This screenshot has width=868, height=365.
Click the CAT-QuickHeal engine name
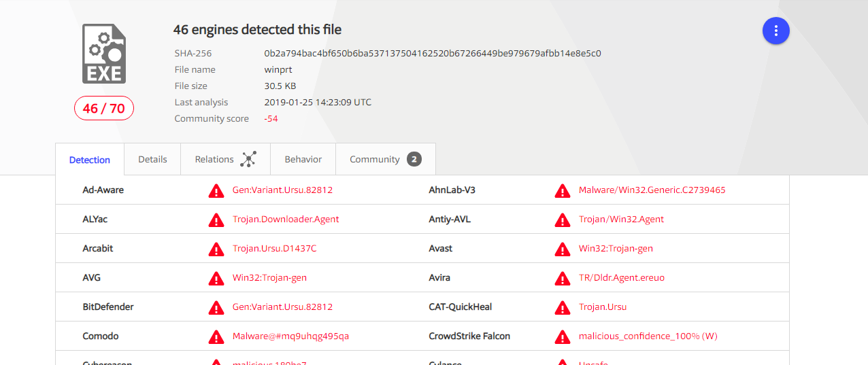tap(461, 307)
